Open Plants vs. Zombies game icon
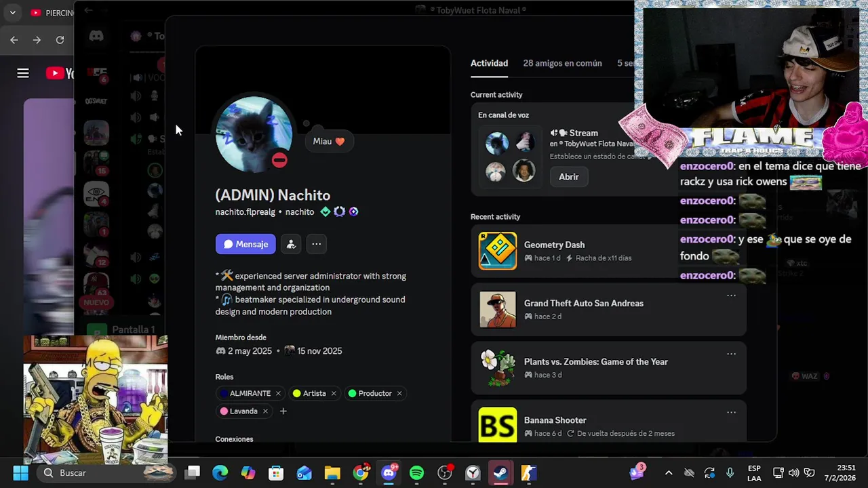Viewport: 868px width, 488px height. click(x=498, y=367)
